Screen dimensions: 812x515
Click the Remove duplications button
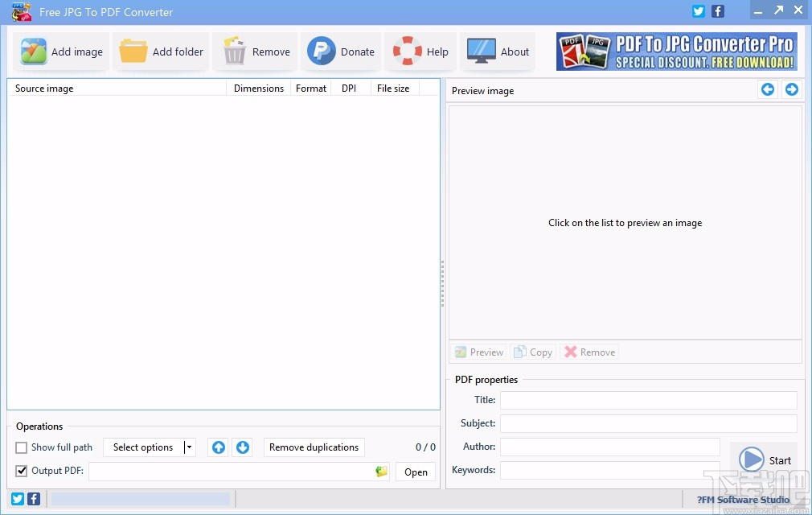314,447
